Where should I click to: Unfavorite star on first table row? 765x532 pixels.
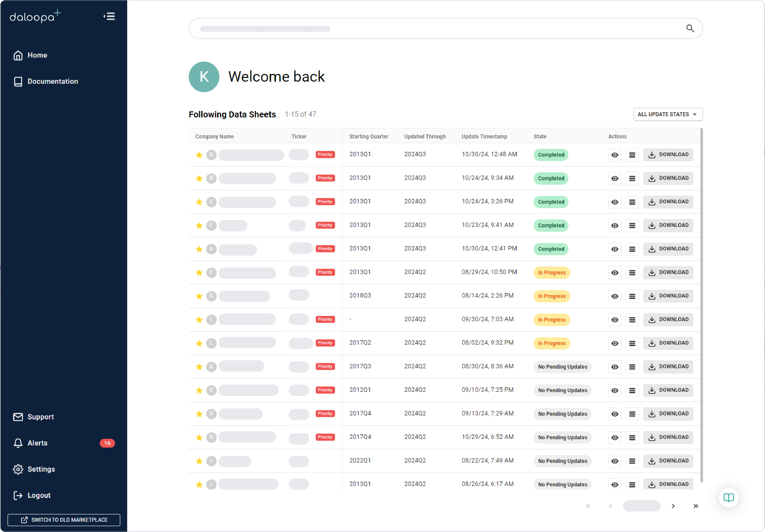(199, 155)
